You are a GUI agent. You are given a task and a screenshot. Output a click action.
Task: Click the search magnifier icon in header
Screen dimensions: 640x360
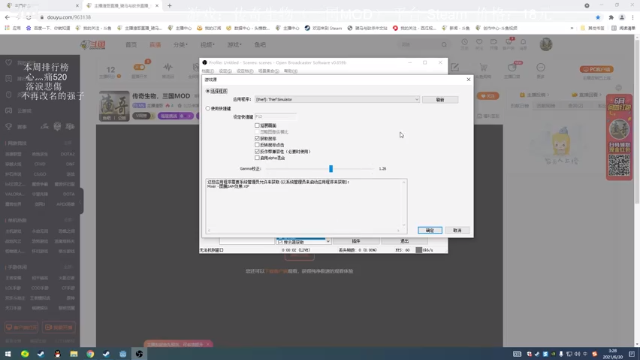(x=444, y=44)
